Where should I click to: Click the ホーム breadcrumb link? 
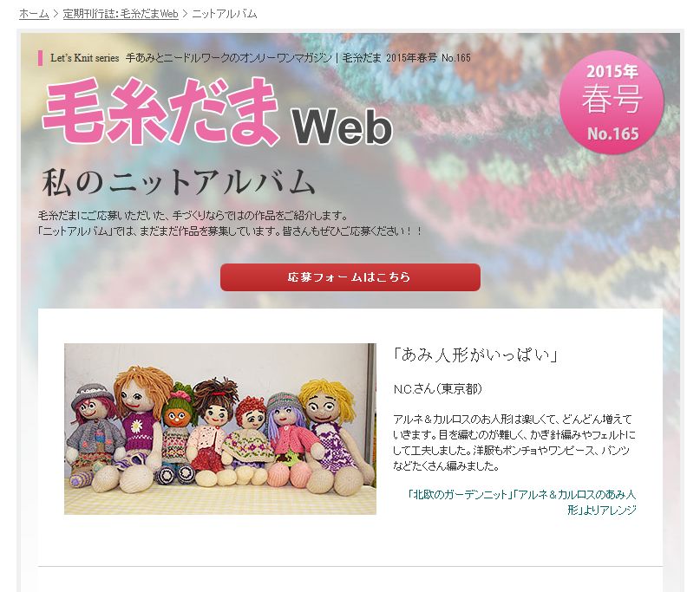coord(34,14)
